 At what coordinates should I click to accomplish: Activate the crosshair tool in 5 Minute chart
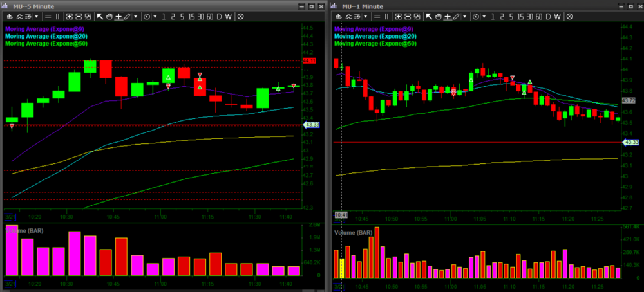click(118, 15)
